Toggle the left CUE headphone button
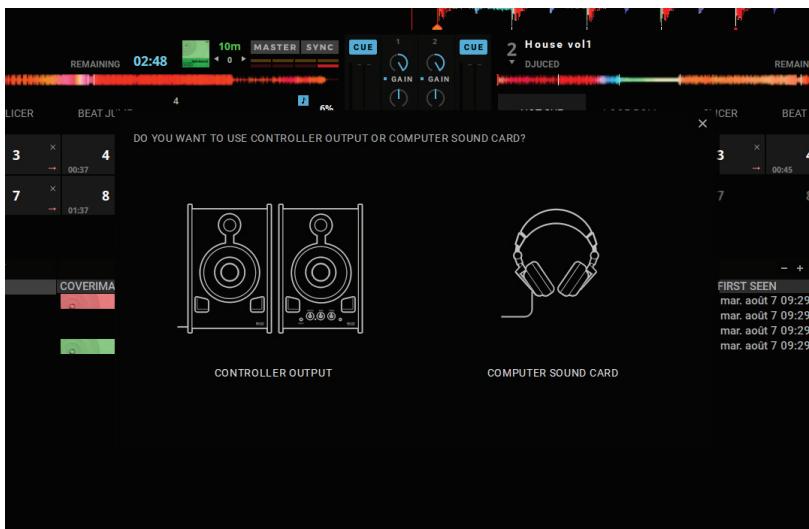This screenshot has width=809, height=529. point(363,47)
